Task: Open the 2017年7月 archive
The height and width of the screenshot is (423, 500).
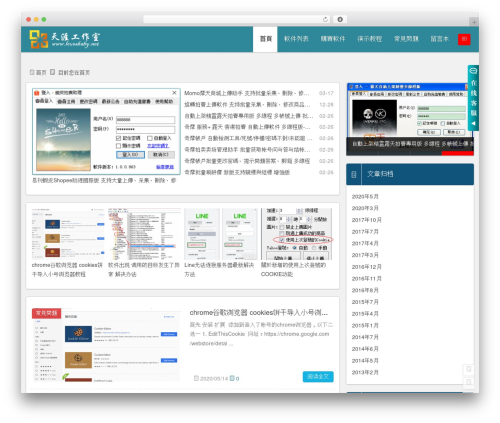Action: point(365,232)
